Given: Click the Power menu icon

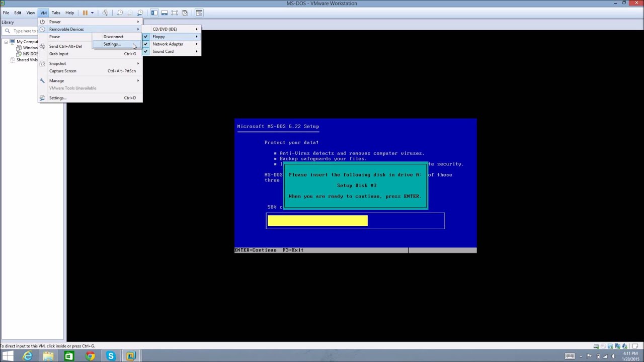Looking at the screenshot, I should coord(43,22).
